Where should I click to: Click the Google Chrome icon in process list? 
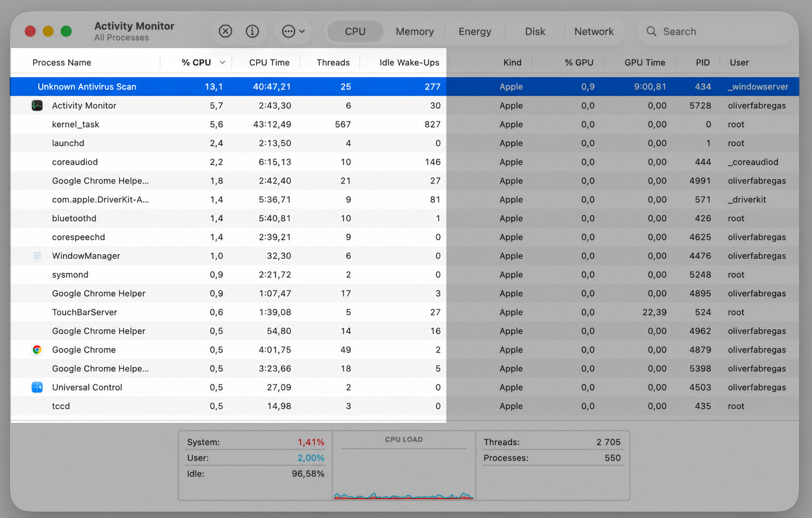coord(37,350)
